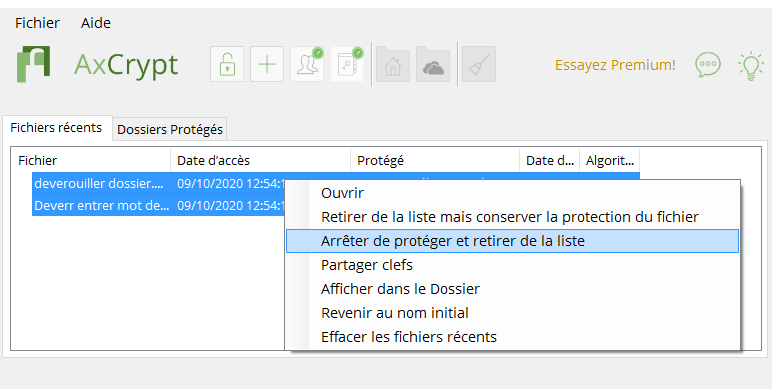Click the Essayez Premium! link
The height and width of the screenshot is (389, 772).
(615, 65)
